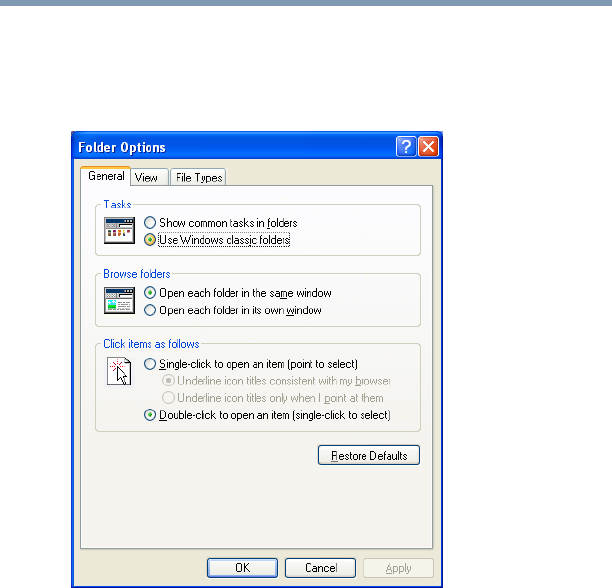Open the View tab
The width and height of the screenshot is (612, 588).
[149, 178]
